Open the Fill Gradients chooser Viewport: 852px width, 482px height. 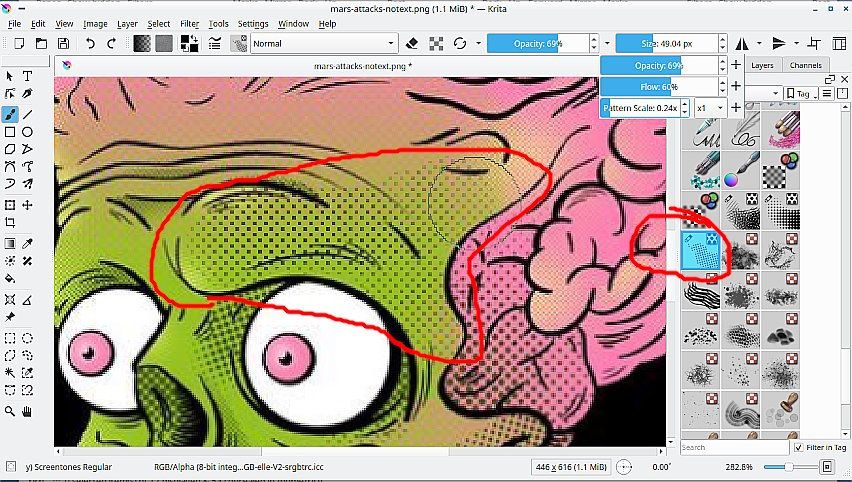pyautogui.click(x=142, y=43)
